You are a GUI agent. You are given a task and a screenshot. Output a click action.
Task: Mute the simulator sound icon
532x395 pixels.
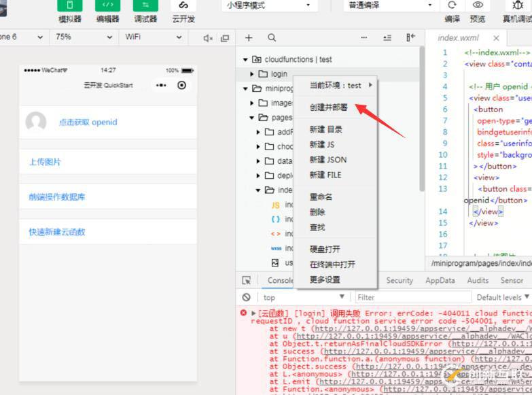point(208,38)
